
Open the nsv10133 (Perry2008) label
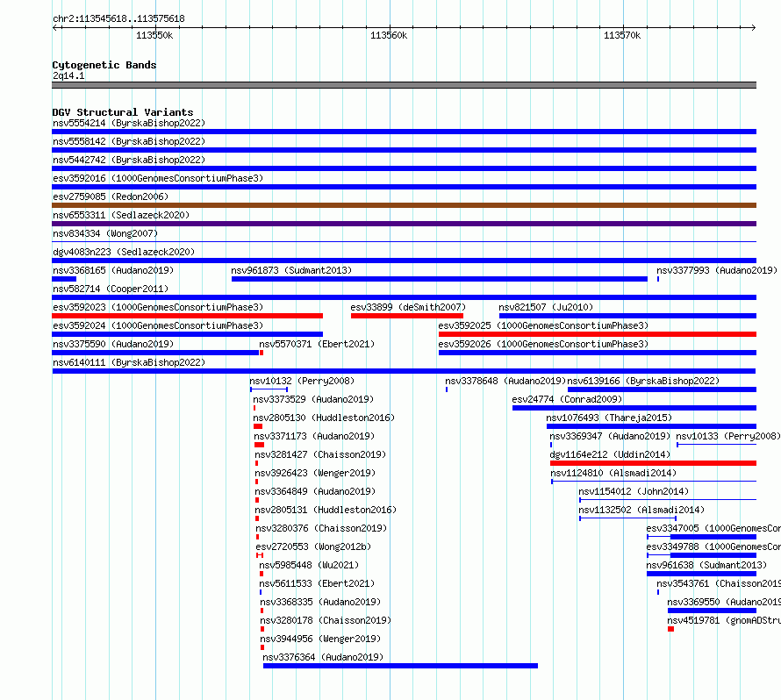(x=728, y=436)
